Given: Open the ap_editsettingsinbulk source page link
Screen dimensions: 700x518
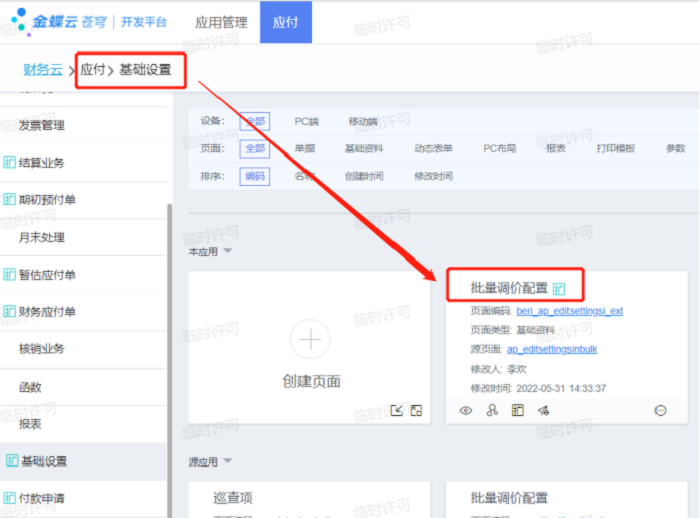Looking at the screenshot, I should pos(552,349).
